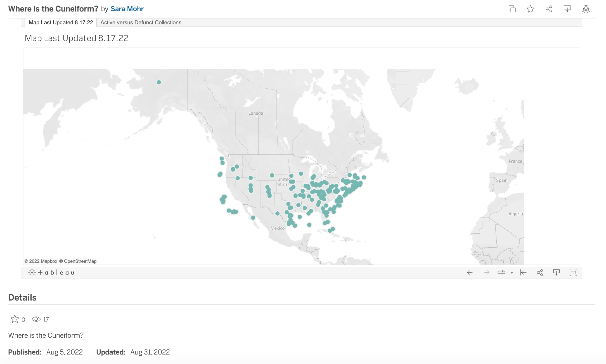Click the map title 'Map Last Updated 8.17.22'
This screenshot has height=364, width=606.
coord(76,38)
